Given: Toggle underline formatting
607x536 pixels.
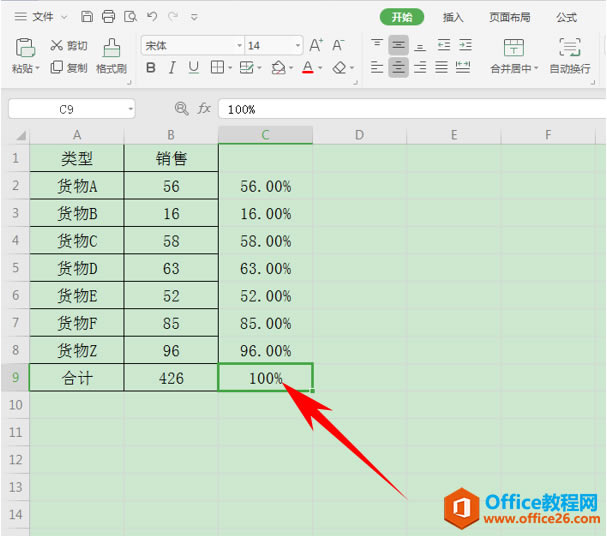Looking at the screenshot, I should tap(194, 68).
